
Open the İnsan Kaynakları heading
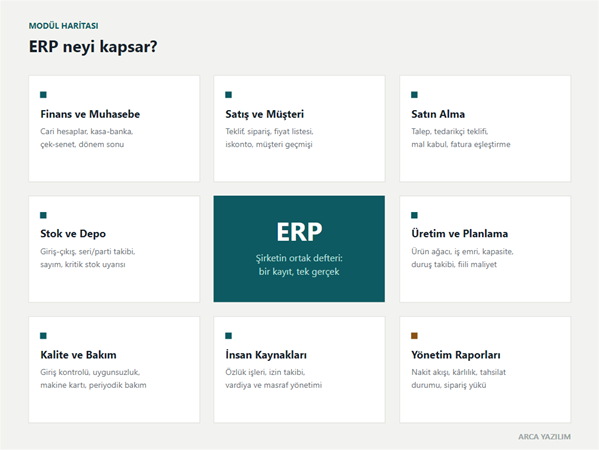266,355
